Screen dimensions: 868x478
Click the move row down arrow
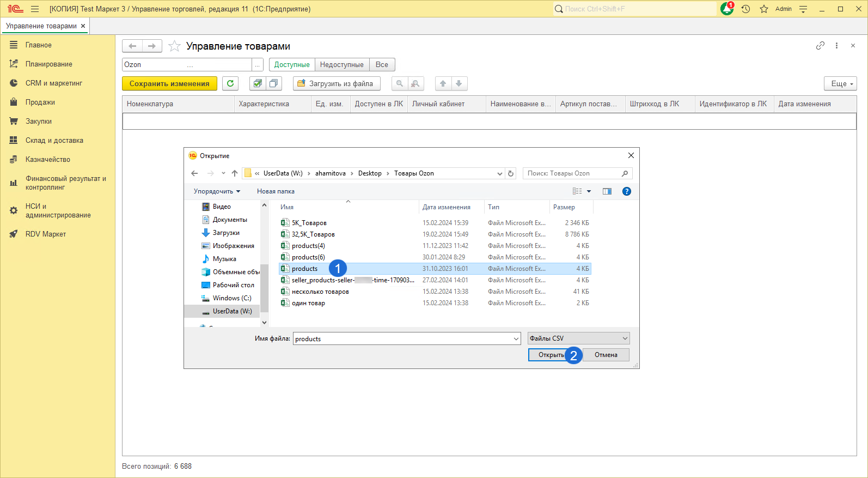[459, 83]
